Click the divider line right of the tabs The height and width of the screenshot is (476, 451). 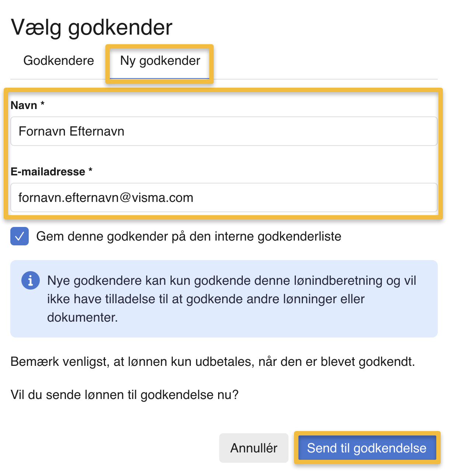324,79
